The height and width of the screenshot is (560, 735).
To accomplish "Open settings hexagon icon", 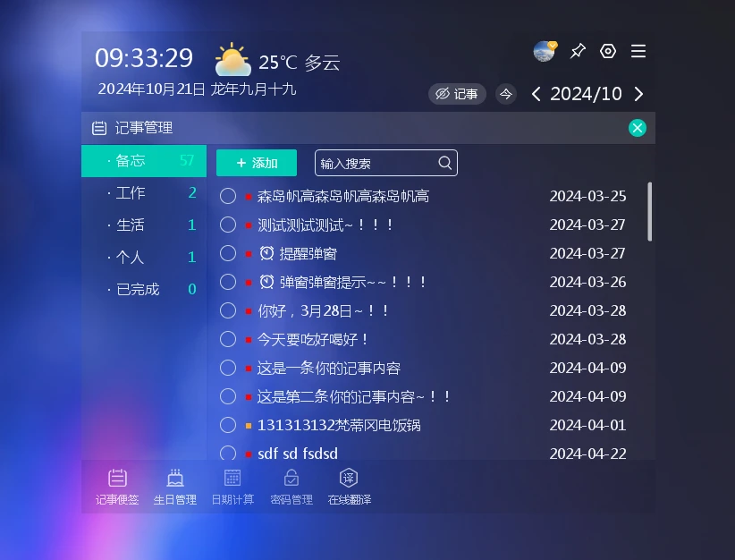I will click(x=608, y=51).
